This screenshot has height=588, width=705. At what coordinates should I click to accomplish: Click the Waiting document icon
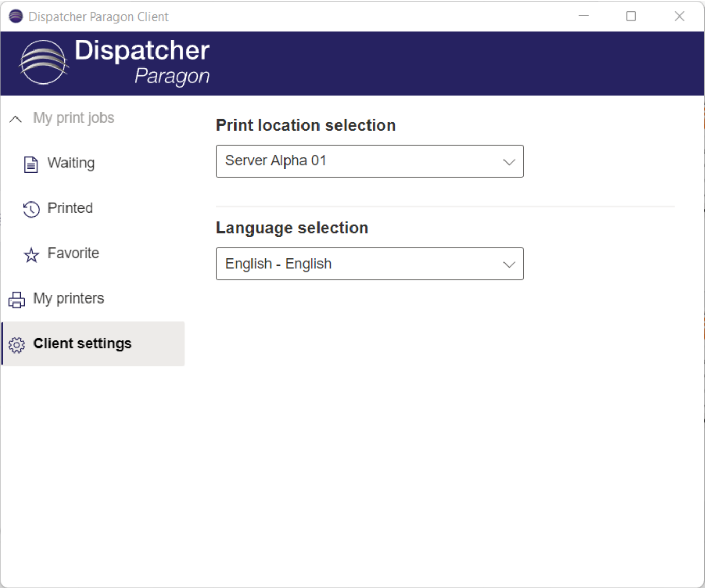click(31, 164)
